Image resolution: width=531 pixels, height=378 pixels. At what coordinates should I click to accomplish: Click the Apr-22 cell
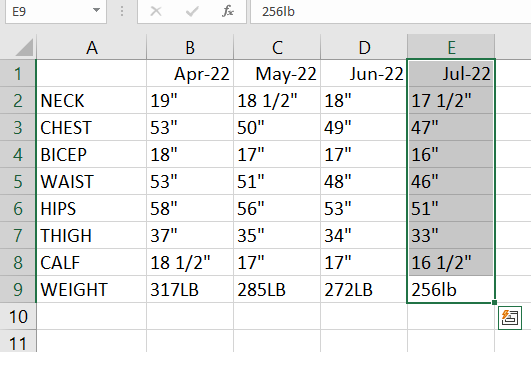click(190, 73)
